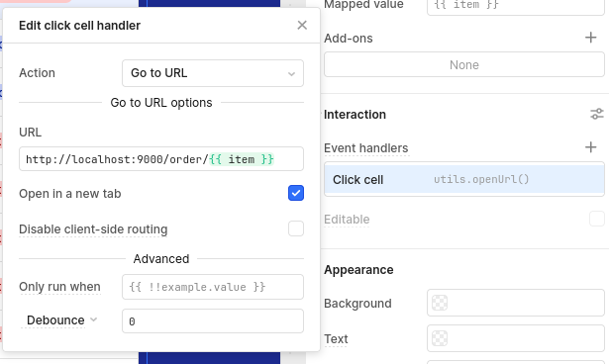The width and height of the screenshot is (609, 364).
Task: Click the Event handlers label
Action: 365,147
